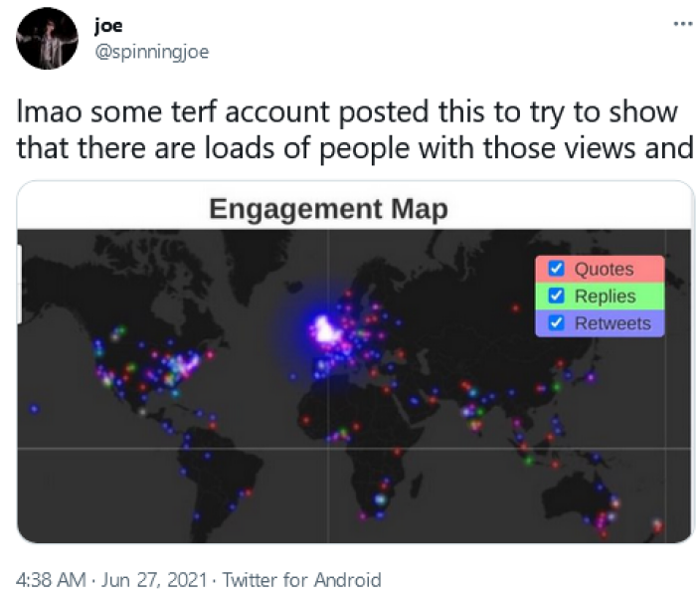Click the 4:38 AM Jun 27, 2021 timestamp
Viewport: 700px width, 597px height.
coord(112,579)
